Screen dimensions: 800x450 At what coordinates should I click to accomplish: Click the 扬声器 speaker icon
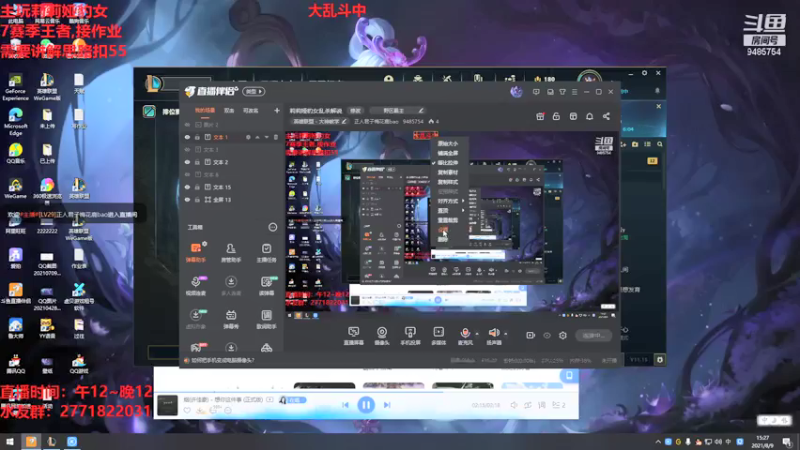(494, 333)
